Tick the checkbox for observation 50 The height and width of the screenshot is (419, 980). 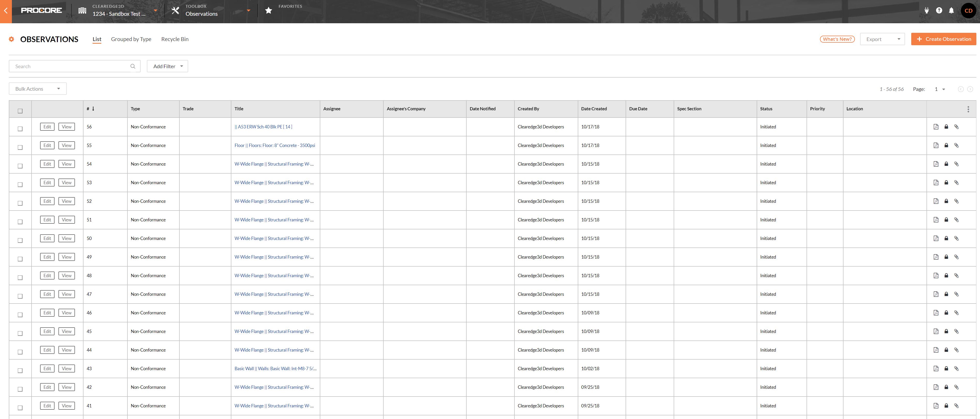point(20,240)
